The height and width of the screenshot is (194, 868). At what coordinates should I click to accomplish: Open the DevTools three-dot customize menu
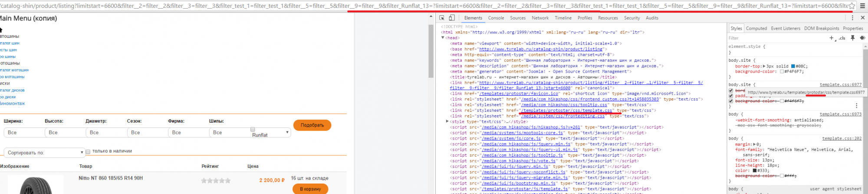[852, 18]
